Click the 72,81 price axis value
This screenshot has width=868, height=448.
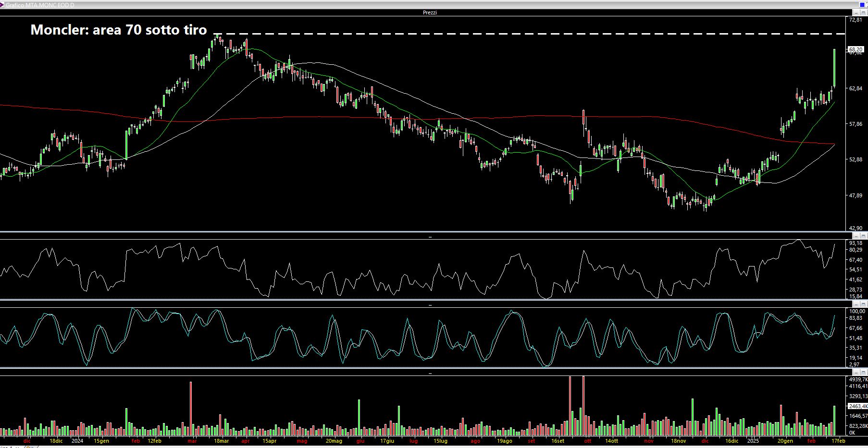coord(856,20)
